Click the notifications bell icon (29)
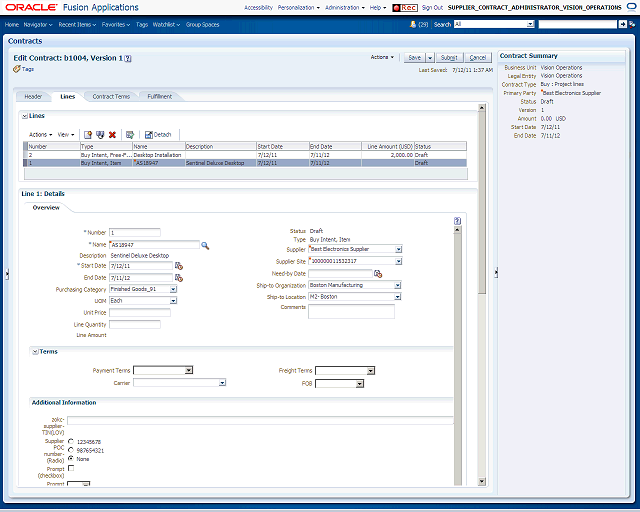The image size is (640, 512). 413,24
